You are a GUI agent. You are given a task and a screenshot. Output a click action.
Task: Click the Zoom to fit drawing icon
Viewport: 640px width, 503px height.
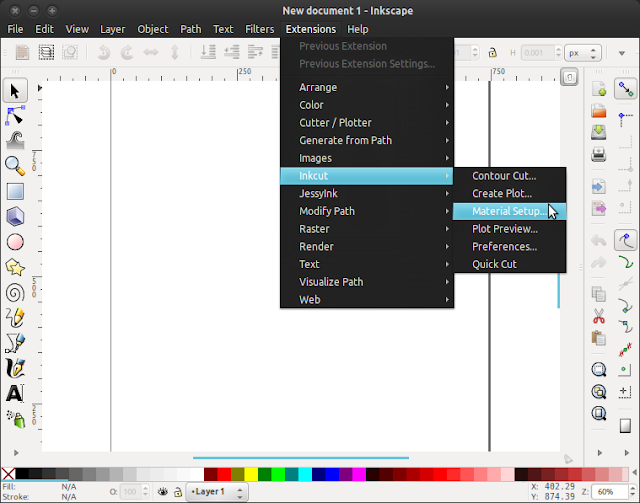(x=599, y=392)
